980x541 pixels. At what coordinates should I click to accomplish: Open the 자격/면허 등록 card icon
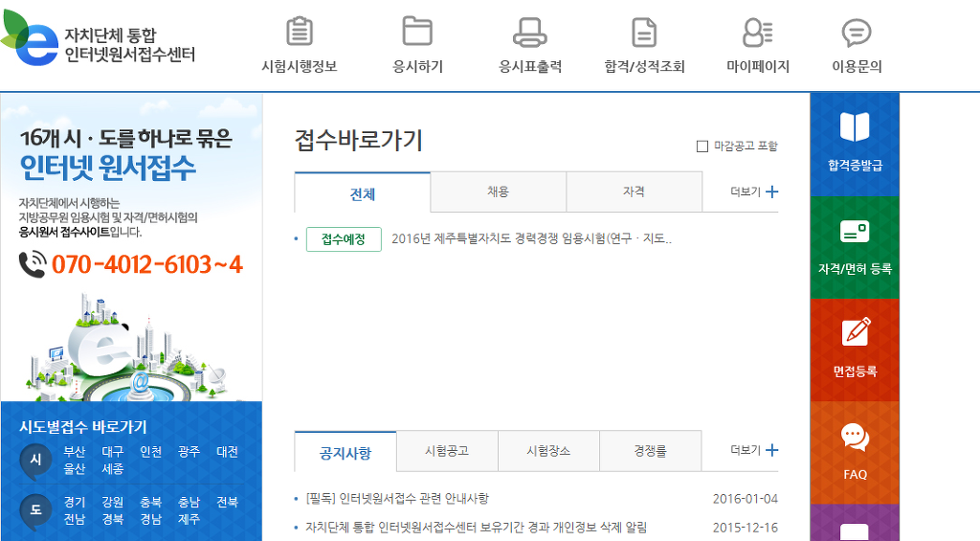(x=855, y=232)
